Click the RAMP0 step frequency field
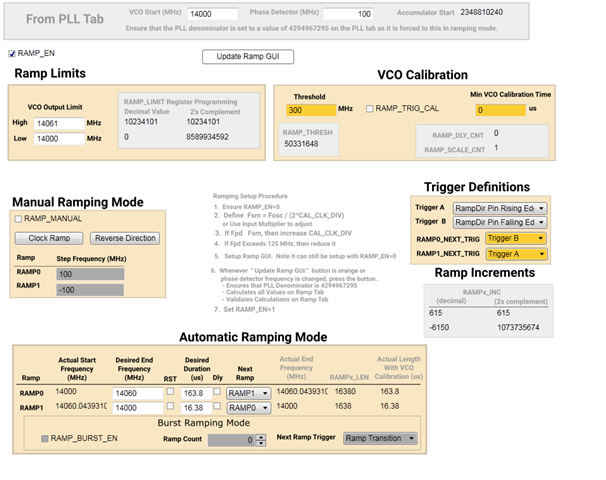This screenshot has width=606, height=480. (90, 274)
